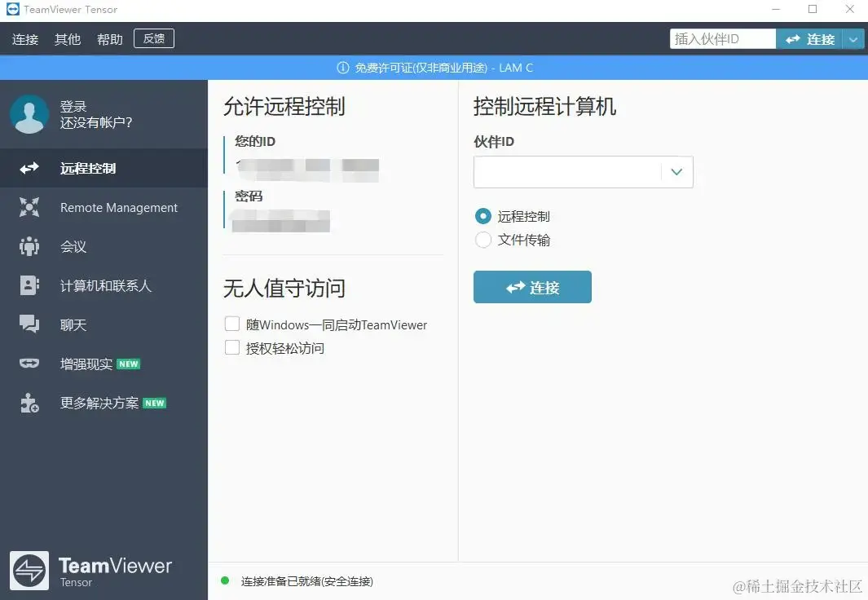The image size is (868, 600).
Task: Click the blurred 密码 value
Action: [x=280, y=221]
